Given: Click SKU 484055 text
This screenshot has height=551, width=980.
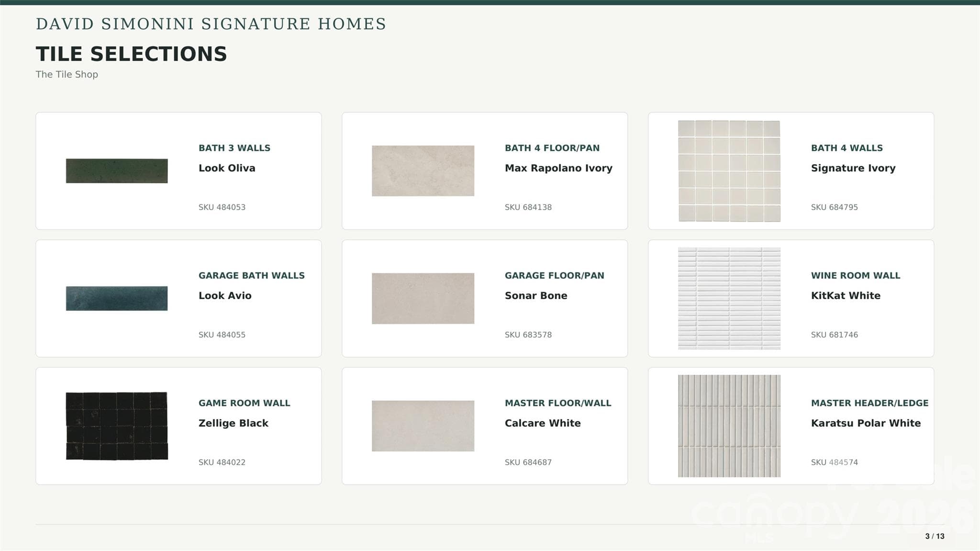Looking at the screenshot, I should [222, 335].
